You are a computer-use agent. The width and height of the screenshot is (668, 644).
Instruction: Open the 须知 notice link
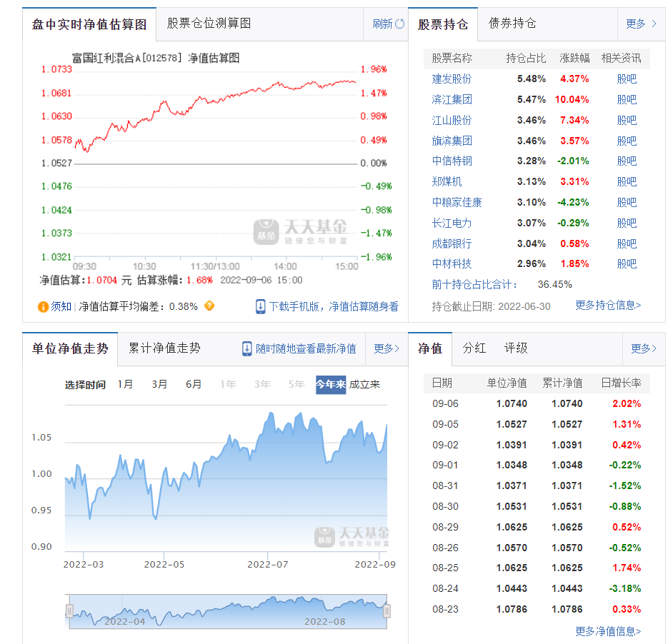click(x=61, y=306)
